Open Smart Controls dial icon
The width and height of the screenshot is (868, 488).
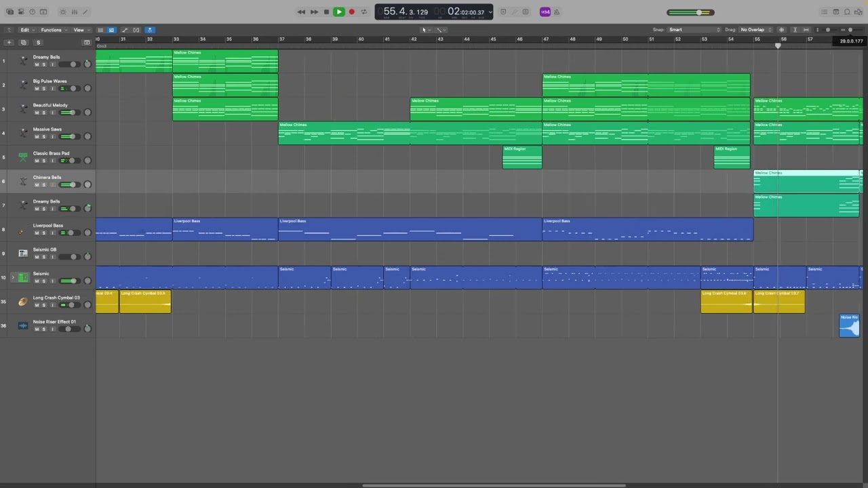click(63, 12)
